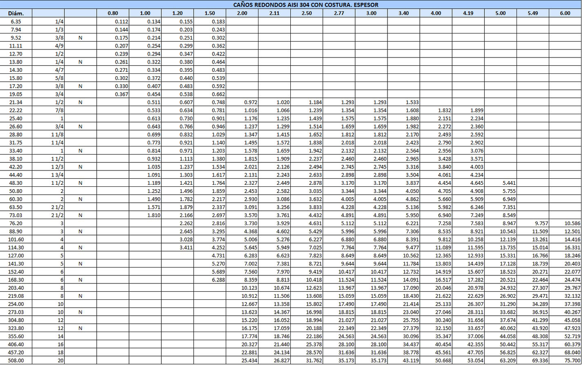Screen dimensions: 588x372
Task: Select the diameter cell 25.40
Action: click(x=16, y=118)
